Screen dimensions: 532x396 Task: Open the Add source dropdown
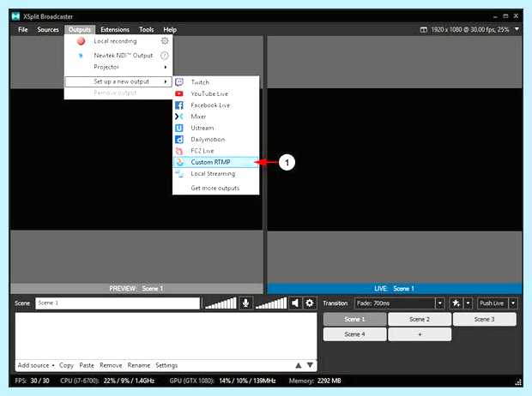[36, 365]
